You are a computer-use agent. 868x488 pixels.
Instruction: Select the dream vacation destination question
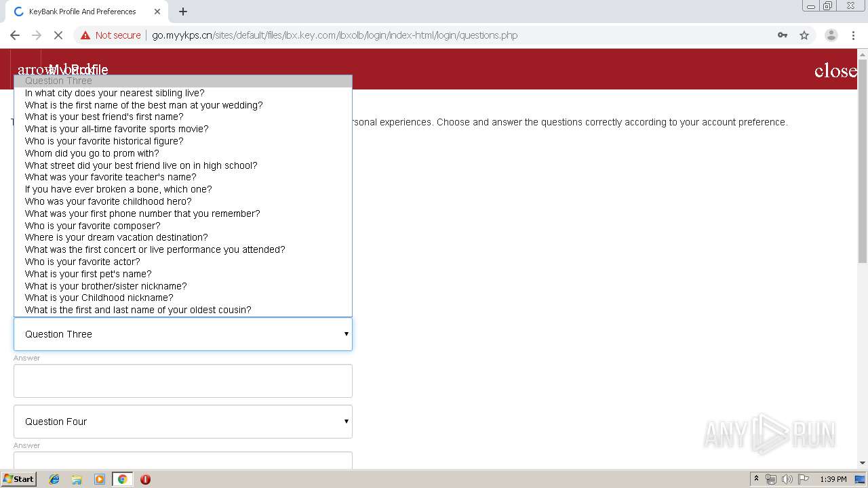point(183,237)
